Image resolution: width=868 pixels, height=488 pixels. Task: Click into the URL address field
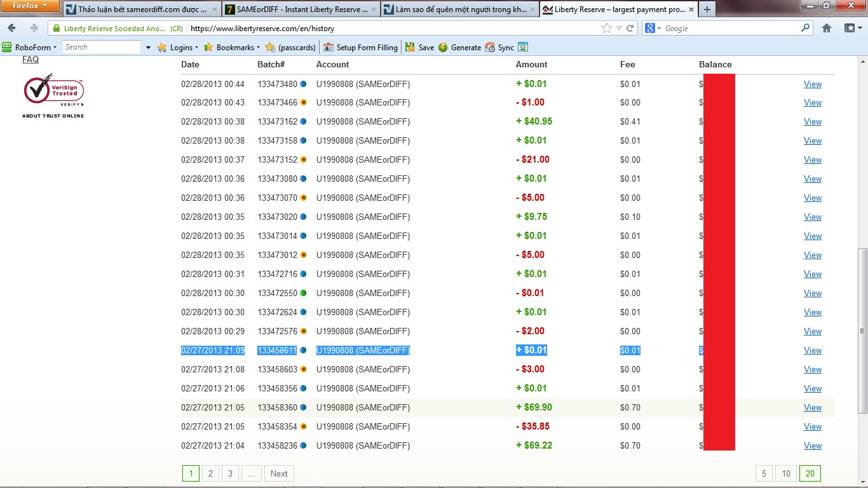coord(394,28)
